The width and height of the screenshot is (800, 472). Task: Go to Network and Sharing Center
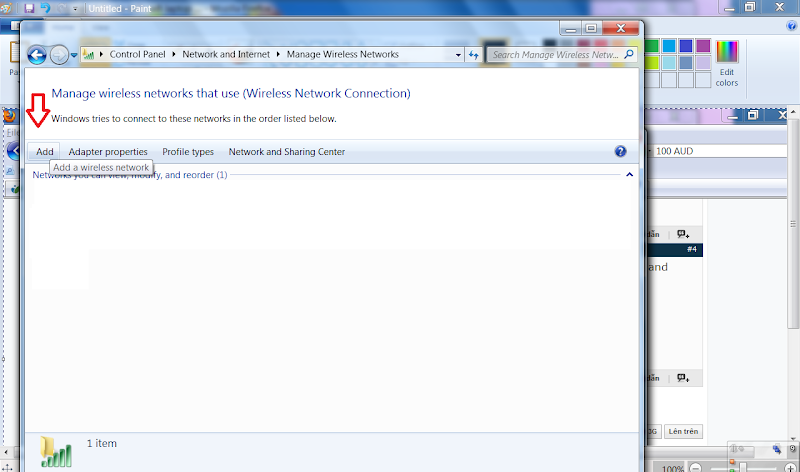(286, 152)
